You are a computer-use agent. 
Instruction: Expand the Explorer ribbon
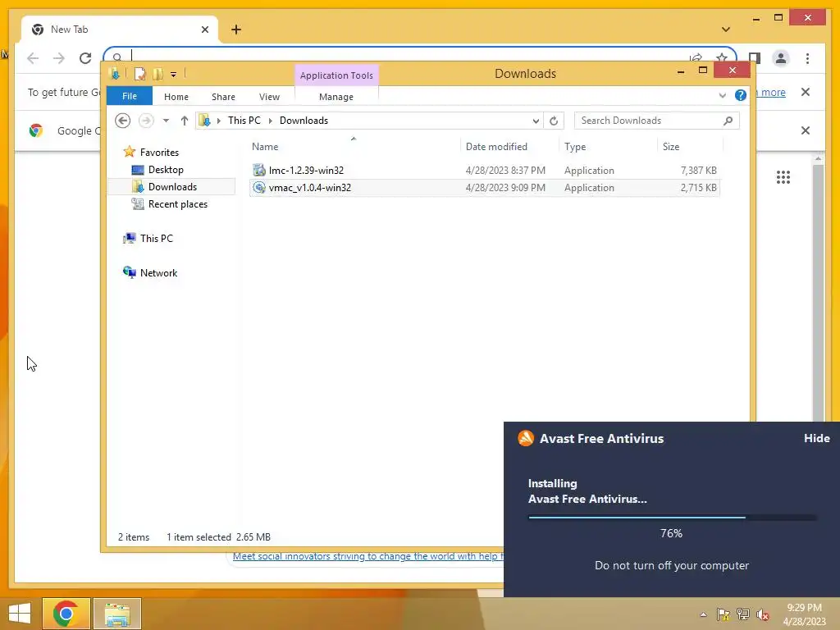coord(722,95)
